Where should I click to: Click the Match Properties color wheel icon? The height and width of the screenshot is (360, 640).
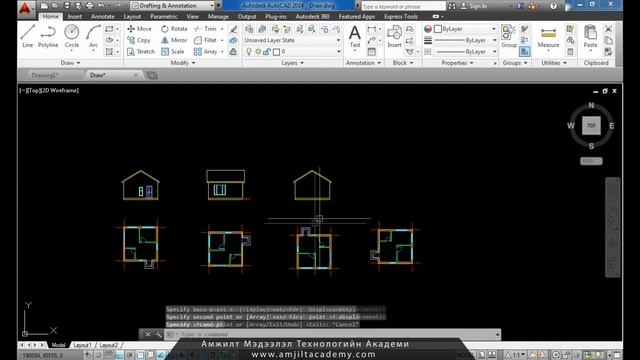428,29
